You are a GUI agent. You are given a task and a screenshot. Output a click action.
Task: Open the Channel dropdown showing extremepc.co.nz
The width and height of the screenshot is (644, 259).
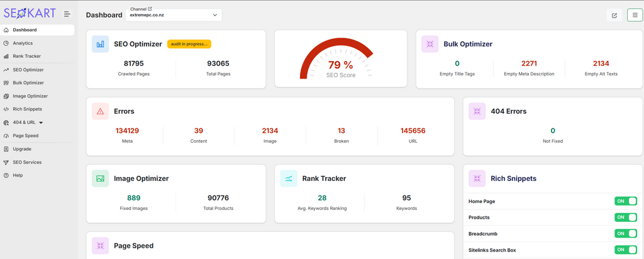tap(174, 14)
